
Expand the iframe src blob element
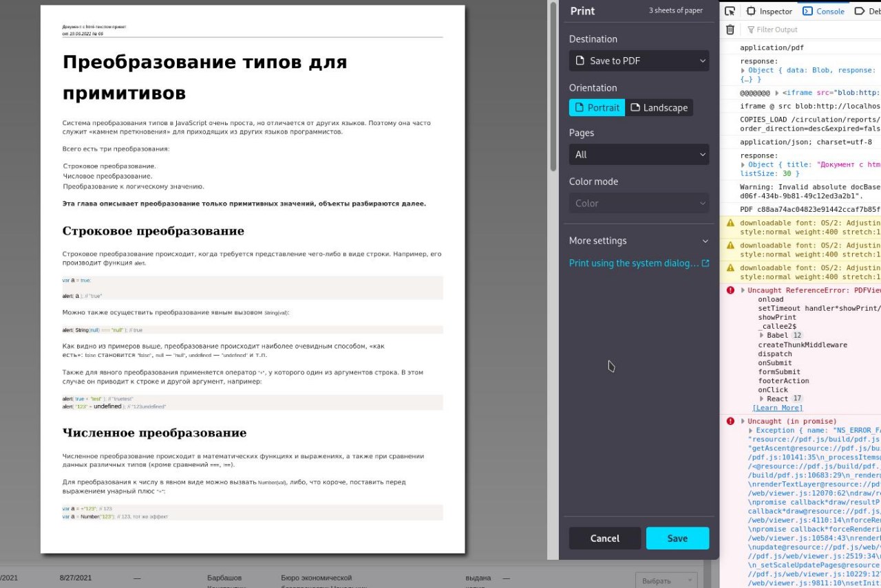tap(778, 93)
